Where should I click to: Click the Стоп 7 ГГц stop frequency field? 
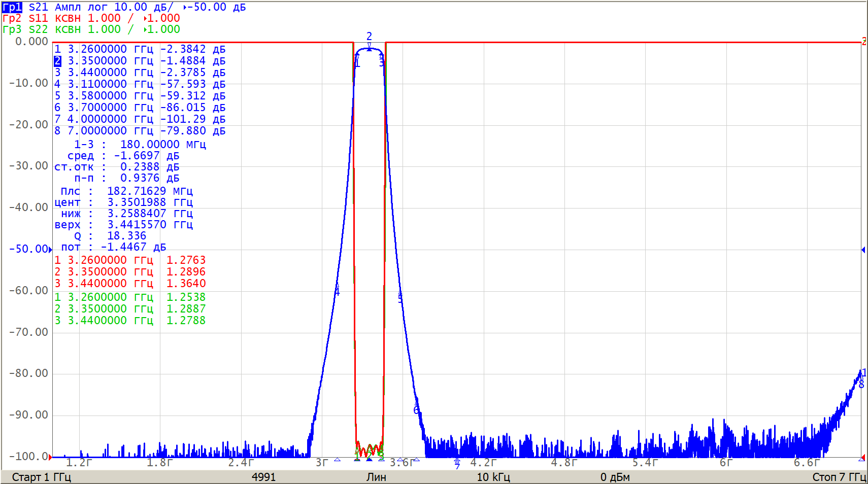tap(839, 477)
